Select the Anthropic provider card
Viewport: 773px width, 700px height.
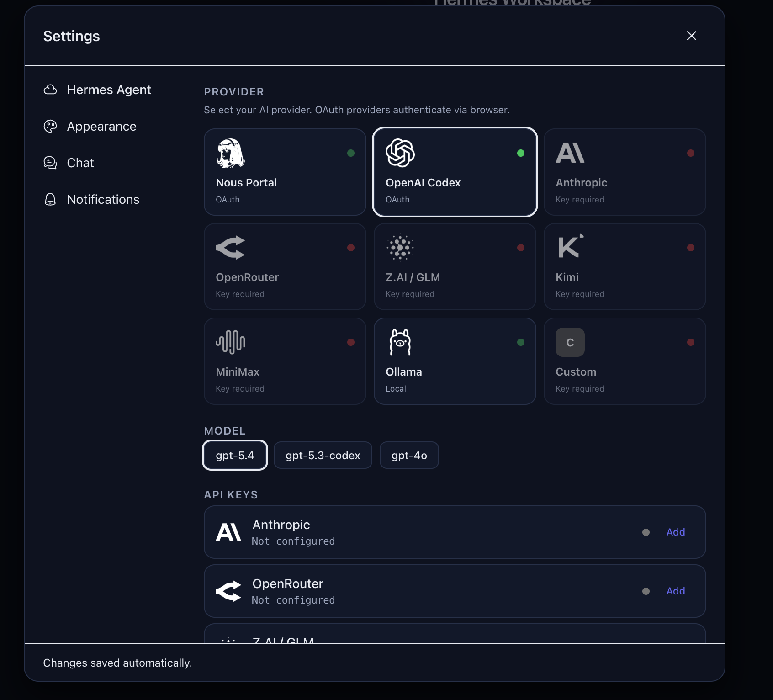pyautogui.click(x=625, y=172)
